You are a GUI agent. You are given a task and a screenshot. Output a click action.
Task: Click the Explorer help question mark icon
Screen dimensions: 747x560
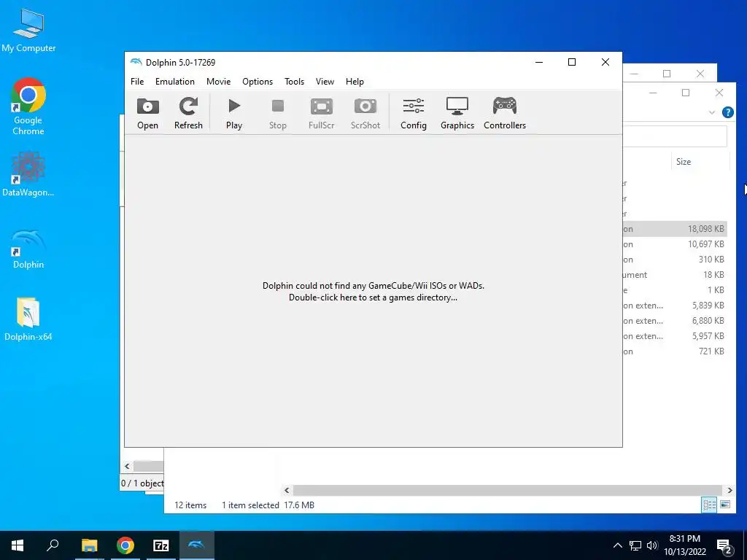pyautogui.click(x=727, y=112)
